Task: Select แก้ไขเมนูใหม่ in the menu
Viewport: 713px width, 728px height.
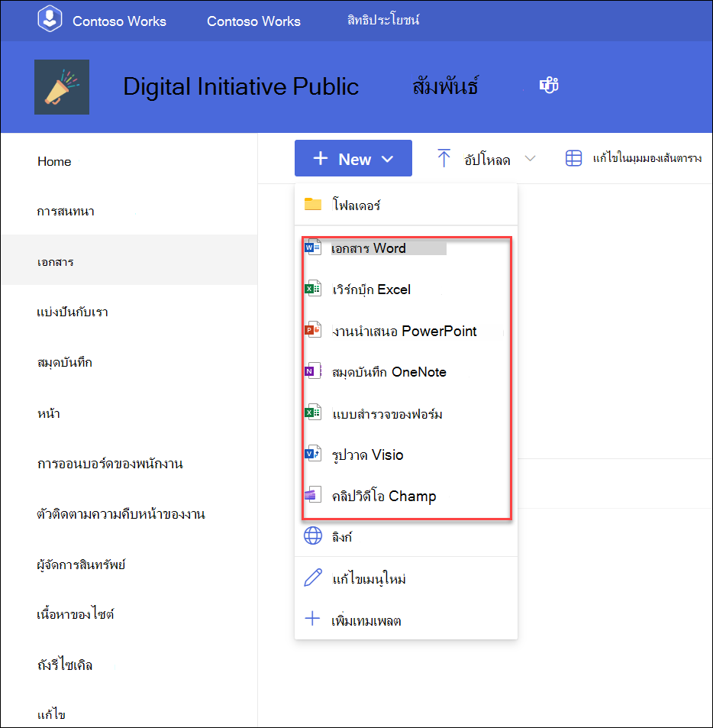Action: coord(406,578)
